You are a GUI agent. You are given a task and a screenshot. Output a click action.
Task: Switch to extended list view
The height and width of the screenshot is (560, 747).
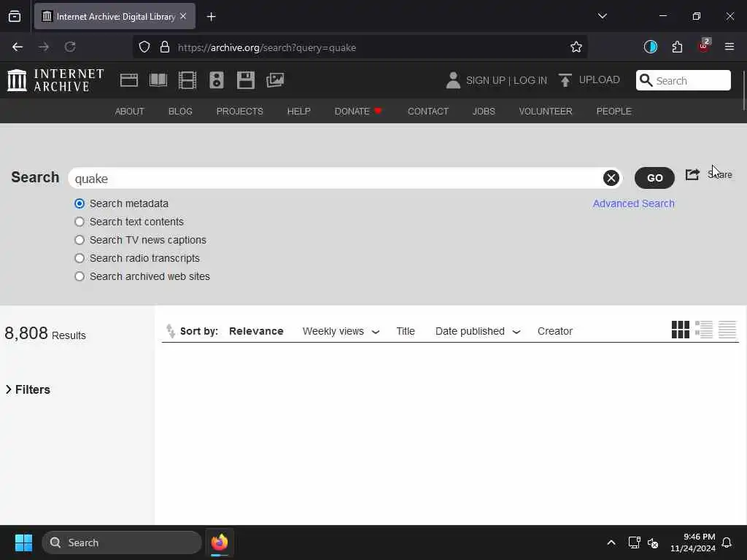point(704,330)
